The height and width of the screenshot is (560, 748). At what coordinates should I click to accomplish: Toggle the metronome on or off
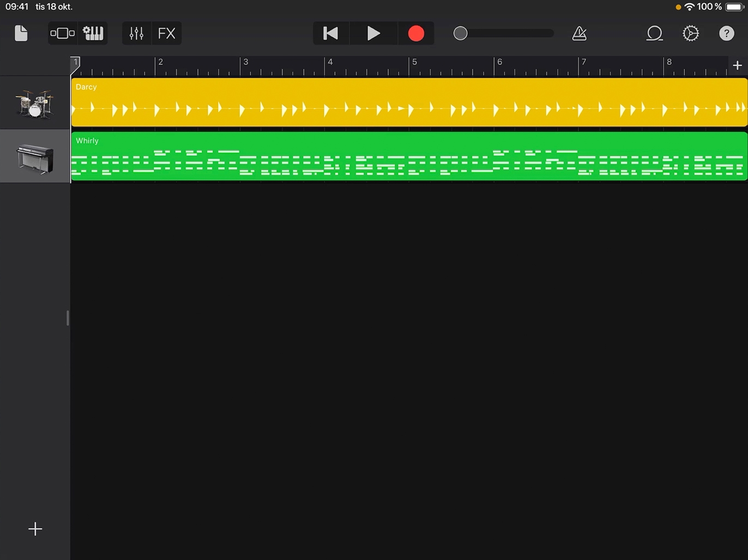(580, 33)
